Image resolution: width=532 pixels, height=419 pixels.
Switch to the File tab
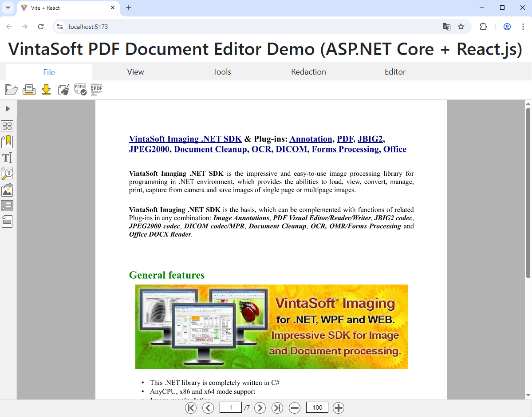pos(49,72)
